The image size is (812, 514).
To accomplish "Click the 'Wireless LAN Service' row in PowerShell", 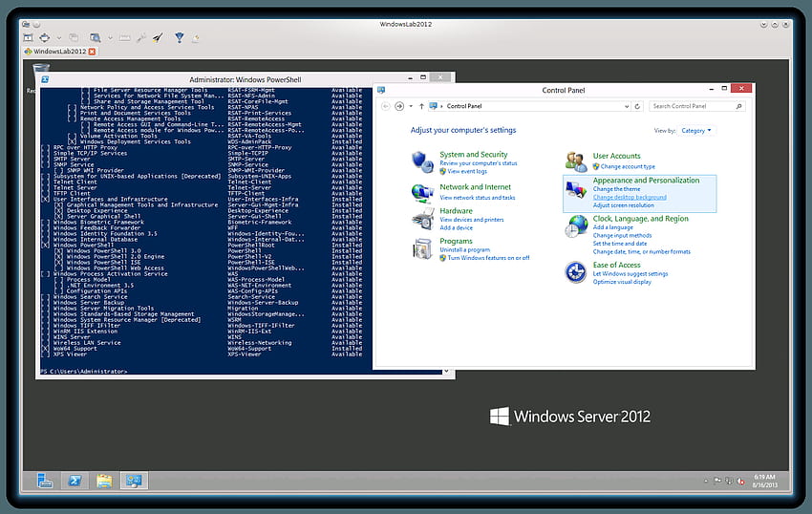I will (202, 343).
